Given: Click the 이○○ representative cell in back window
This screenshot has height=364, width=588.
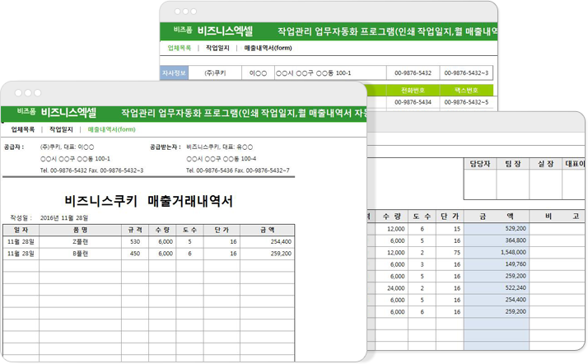Looking at the screenshot, I should click(x=258, y=73).
